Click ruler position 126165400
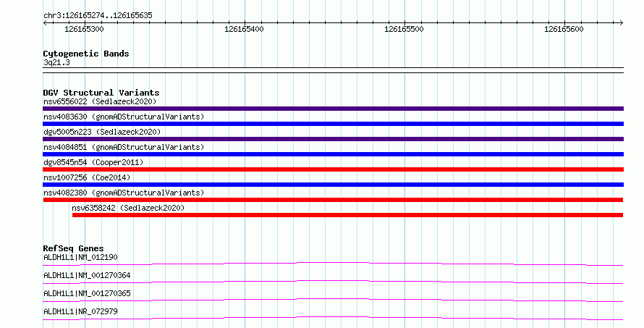Image resolution: width=644 pixels, height=328 pixels. pyautogui.click(x=244, y=29)
